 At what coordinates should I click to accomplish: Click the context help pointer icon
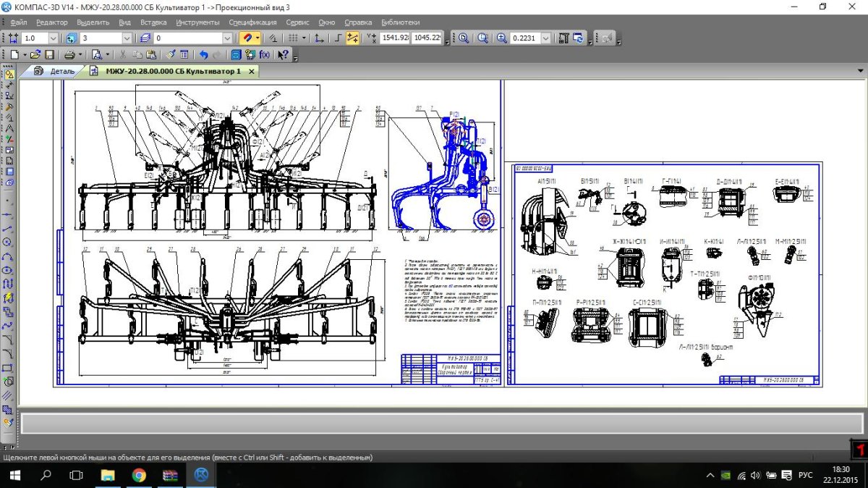[x=284, y=54]
